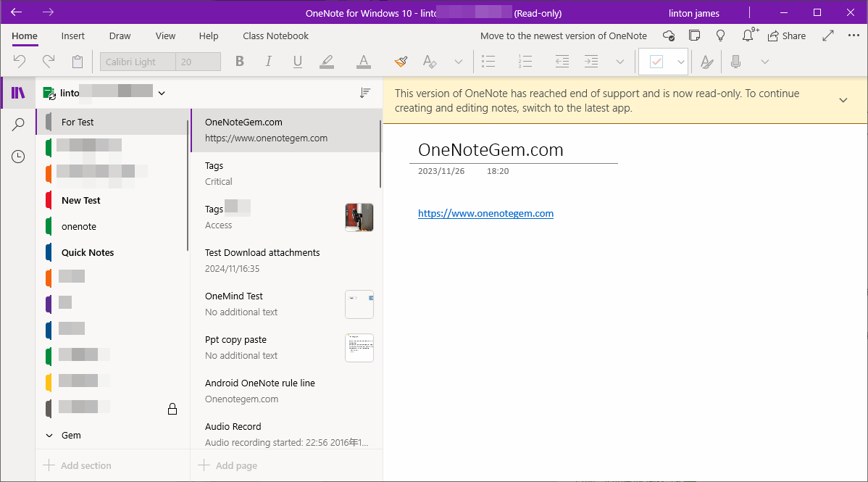The width and height of the screenshot is (868, 482).
Task: Open the notebooks navigation icon
Action: point(18,93)
